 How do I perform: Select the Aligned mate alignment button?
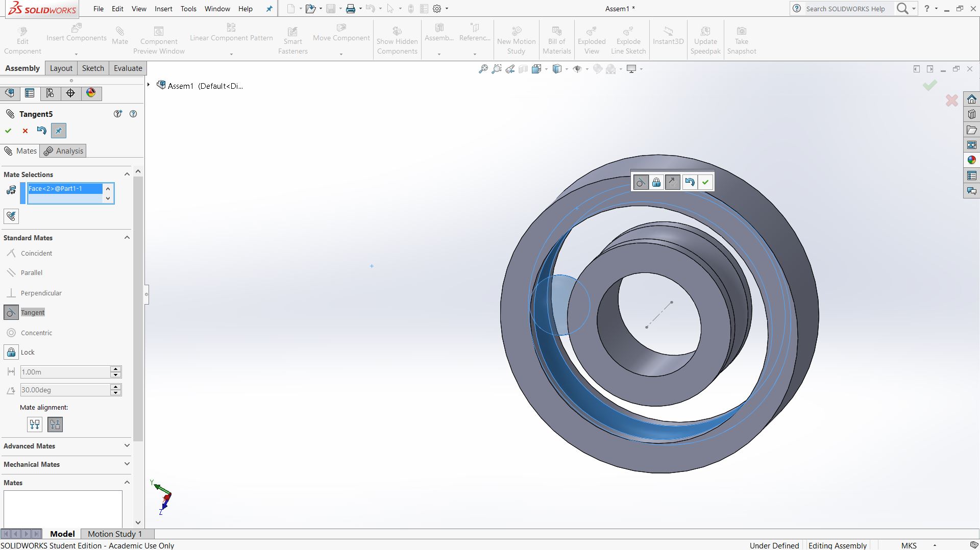[x=35, y=424]
